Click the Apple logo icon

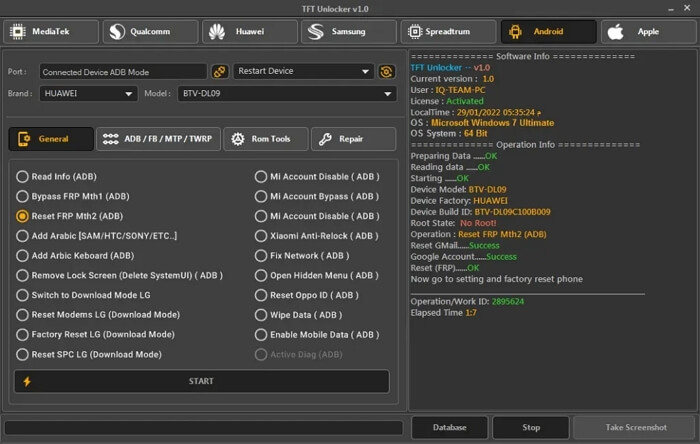616,32
